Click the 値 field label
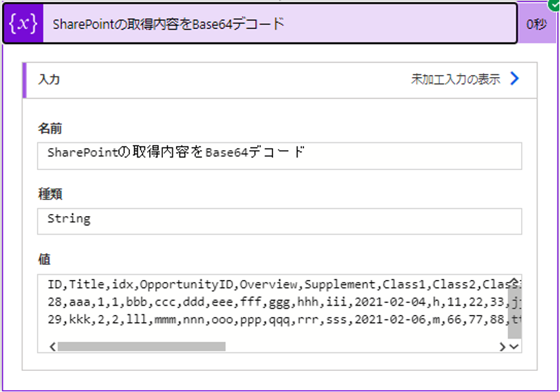 [x=44, y=260]
